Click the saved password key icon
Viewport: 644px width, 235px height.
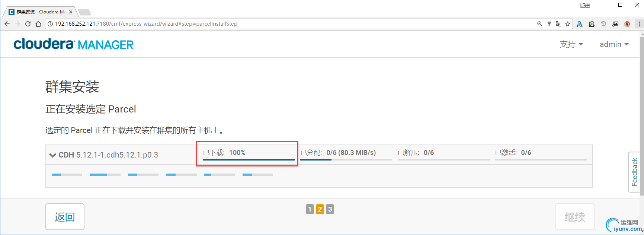click(549, 24)
